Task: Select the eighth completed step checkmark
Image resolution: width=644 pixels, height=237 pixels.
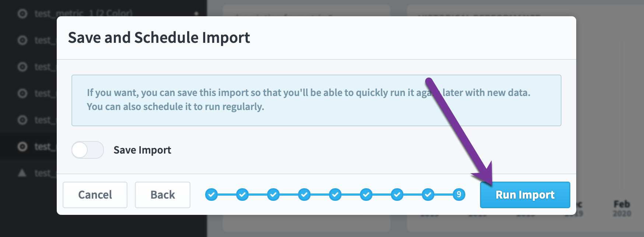Action: [428, 195]
